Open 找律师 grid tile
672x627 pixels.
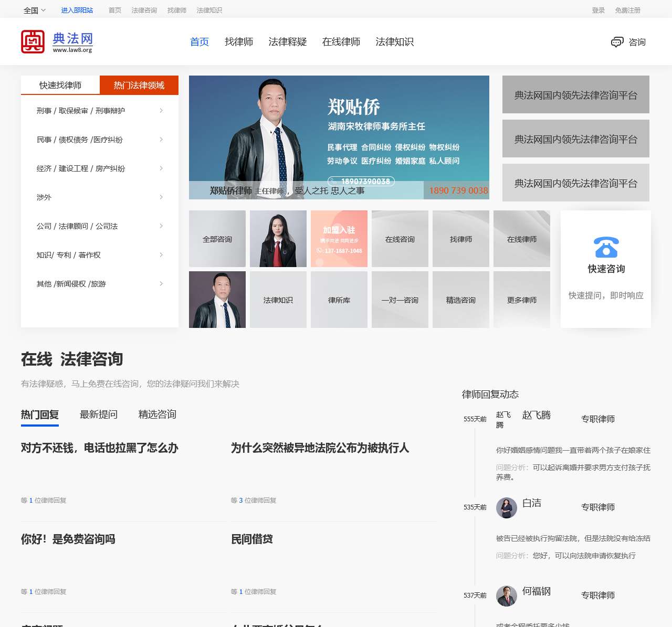(x=461, y=239)
